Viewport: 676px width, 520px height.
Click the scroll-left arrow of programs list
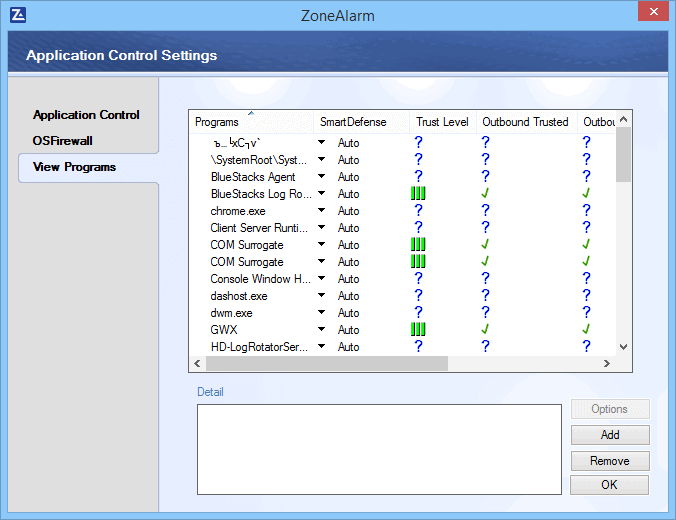[x=197, y=363]
